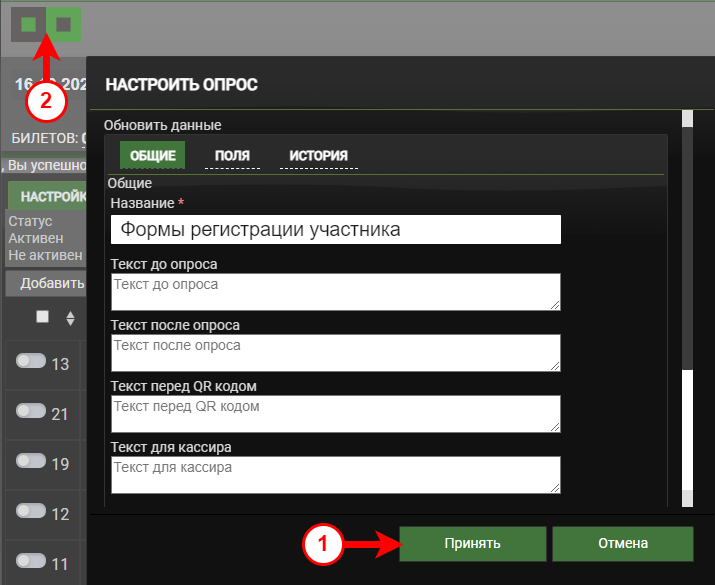Toggle the switch for row 21
This screenshot has width=715, height=585.
coord(31,411)
